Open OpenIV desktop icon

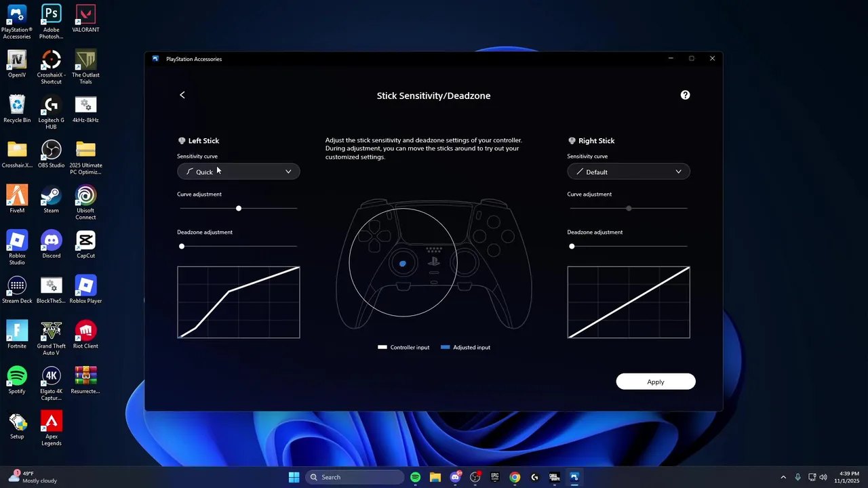tap(17, 64)
